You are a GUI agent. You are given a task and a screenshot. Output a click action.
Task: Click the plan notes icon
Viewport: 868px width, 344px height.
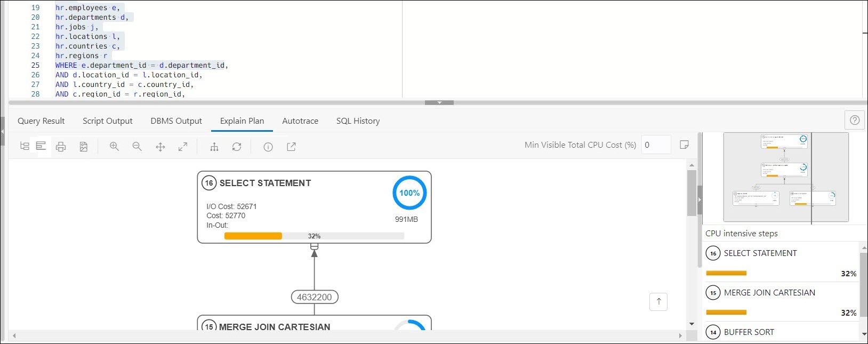(x=685, y=145)
